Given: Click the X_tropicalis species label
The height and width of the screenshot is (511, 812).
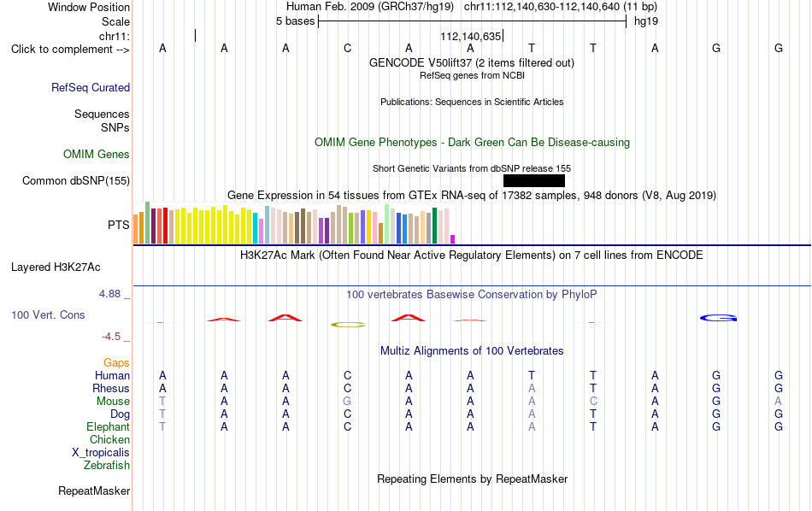Looking at the screenshot, I should [101, 453].
